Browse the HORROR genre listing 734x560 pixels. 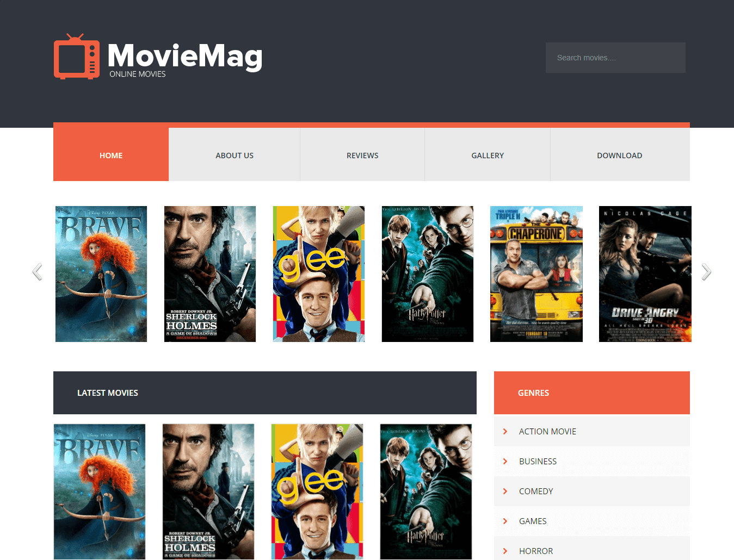pyautogui.click(x=535, y=551)
